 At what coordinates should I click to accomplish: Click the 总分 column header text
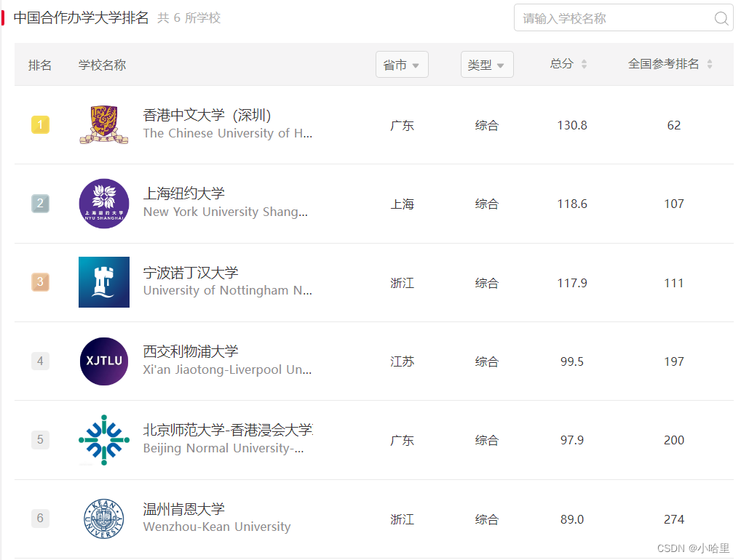pos(561,64)
